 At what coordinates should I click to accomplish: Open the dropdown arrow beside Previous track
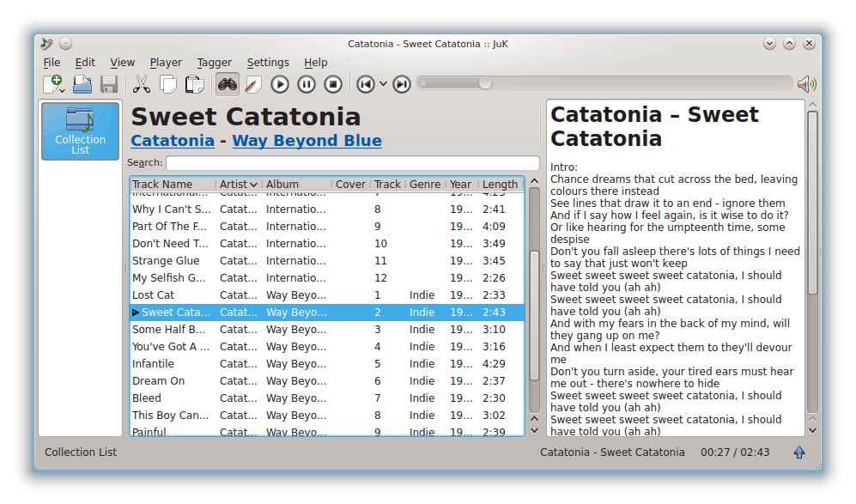(383, 84)
